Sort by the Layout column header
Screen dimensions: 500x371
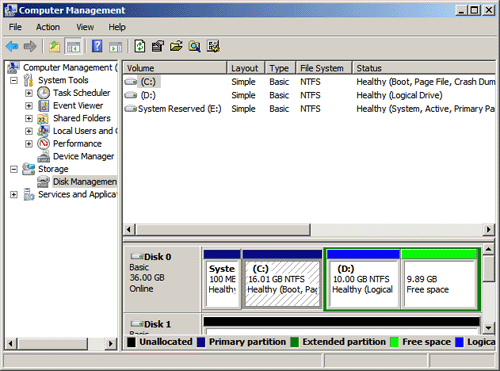pyautogui.click(x=246, y=68)
